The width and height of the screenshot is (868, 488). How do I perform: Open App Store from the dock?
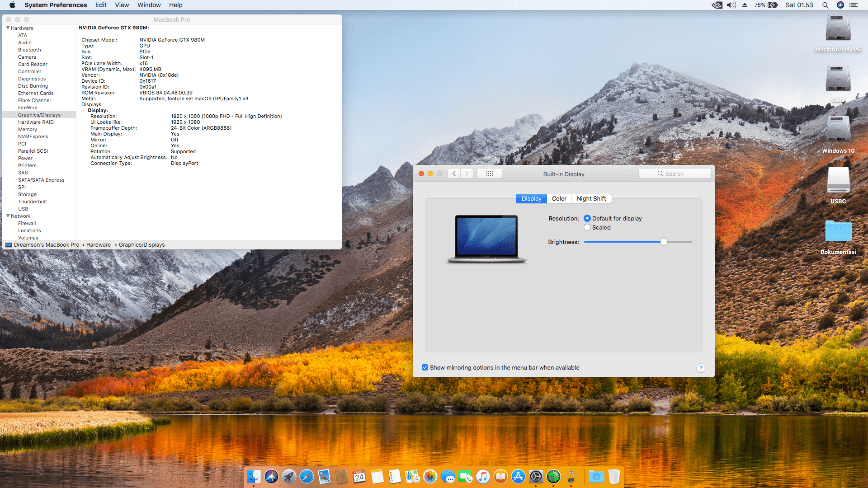(518, 476)
